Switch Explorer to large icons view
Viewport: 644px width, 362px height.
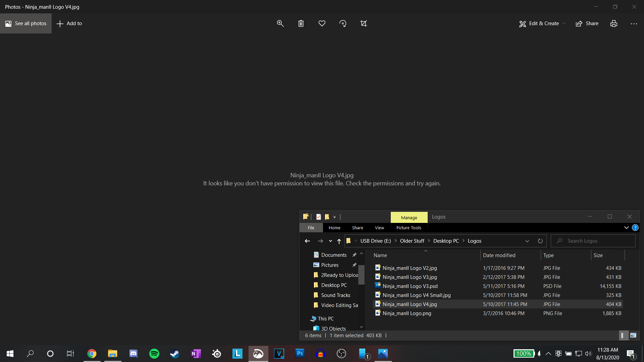point(633,336)
